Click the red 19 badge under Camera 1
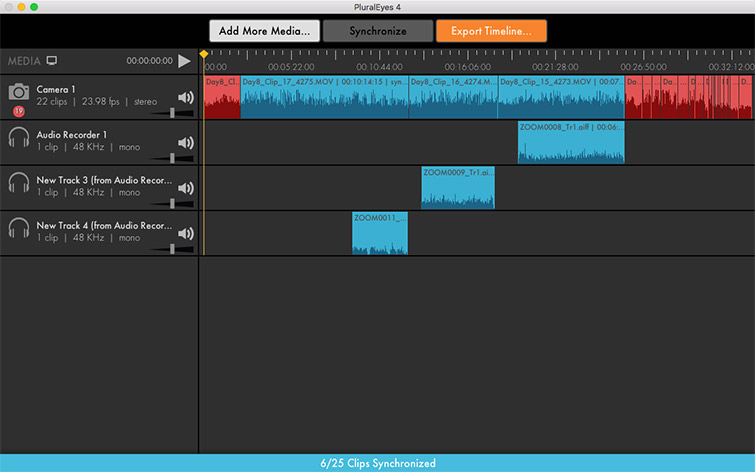Viewport: 755px width, 472px height. pyautogui.click(x=19, y=111)
